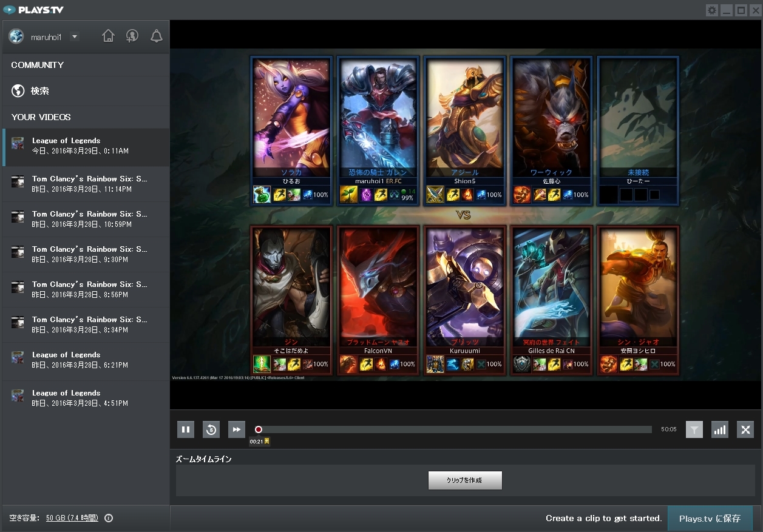Viewport: 763px width, 532px height.
Task: Expand the maruhoi1 account dropdown arrow
Action: pyautogui.click(x=74, y=36)
